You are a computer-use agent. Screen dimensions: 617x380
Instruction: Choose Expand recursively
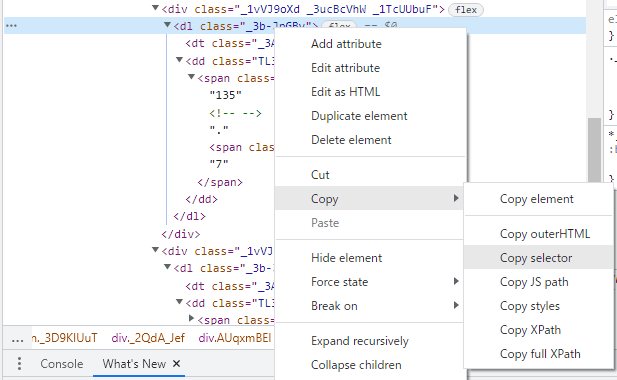pos(360,341)
